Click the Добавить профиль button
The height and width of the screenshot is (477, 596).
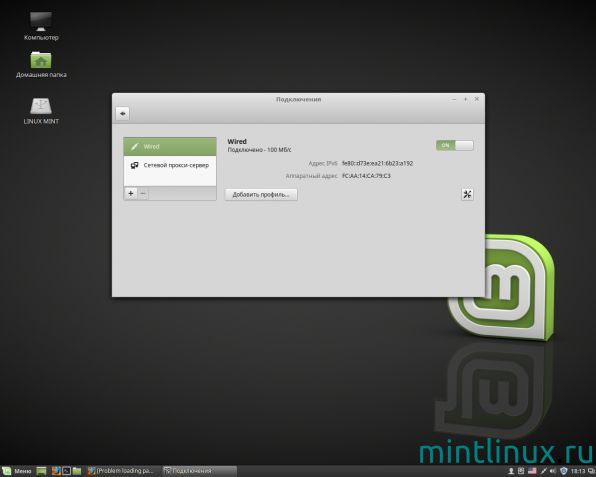[x=261, y=195]
